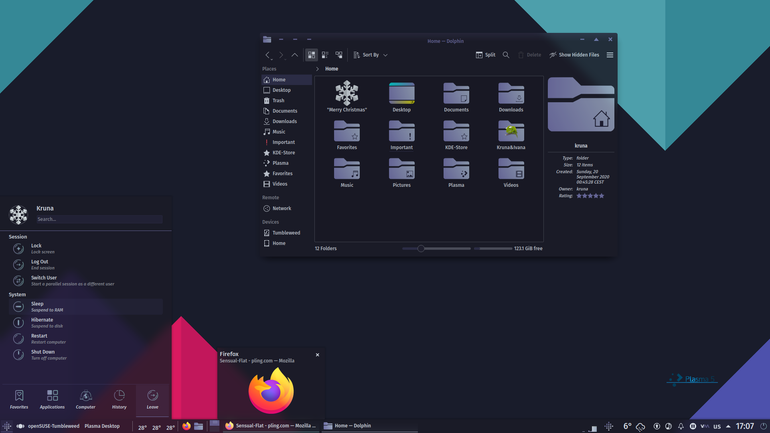Open Trash in the Places panel

[x=287, y=101]
